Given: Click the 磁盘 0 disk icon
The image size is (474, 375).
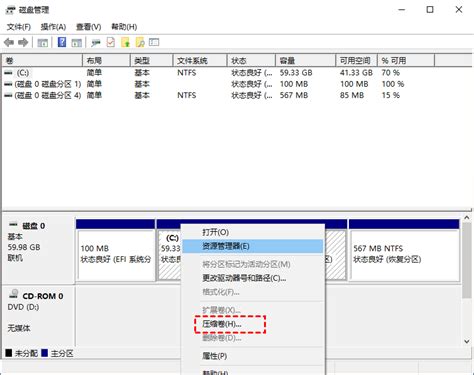Looking at the screenshot, I should click(x=14, y=224).
